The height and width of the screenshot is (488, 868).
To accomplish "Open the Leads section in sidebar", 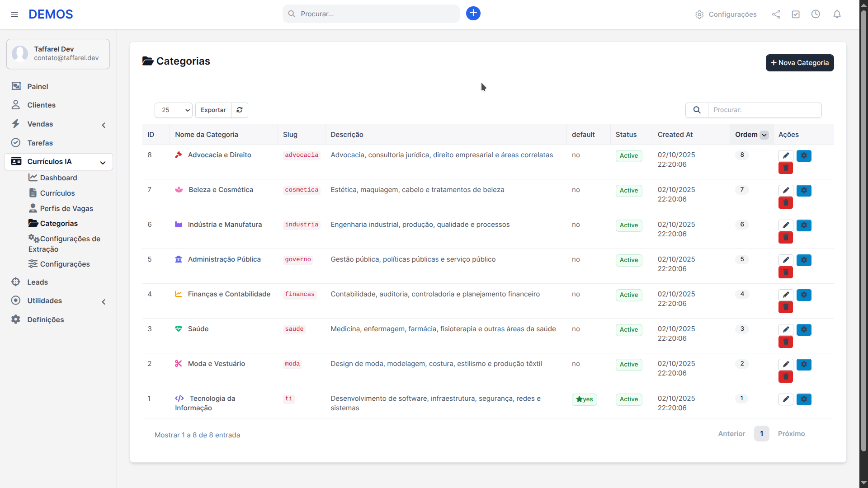I will [38, 282].
